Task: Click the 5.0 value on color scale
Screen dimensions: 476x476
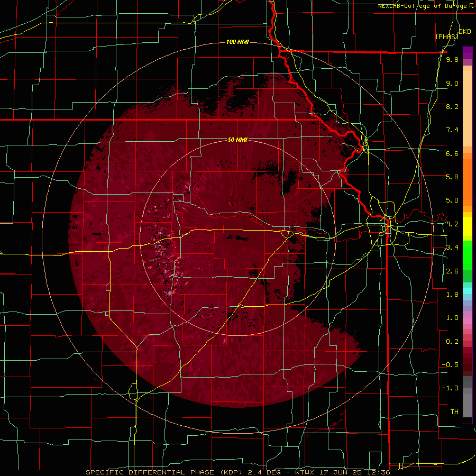Action: point(452,200)
